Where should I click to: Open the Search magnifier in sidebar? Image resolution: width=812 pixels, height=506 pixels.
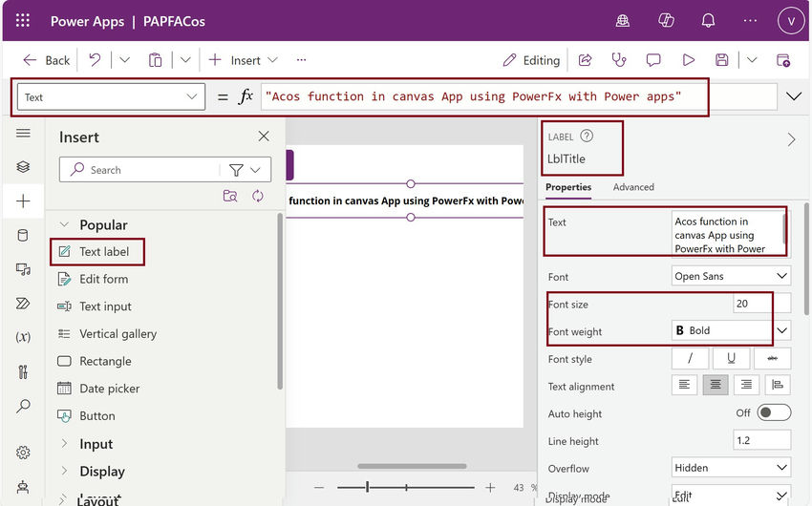(23, 406)
